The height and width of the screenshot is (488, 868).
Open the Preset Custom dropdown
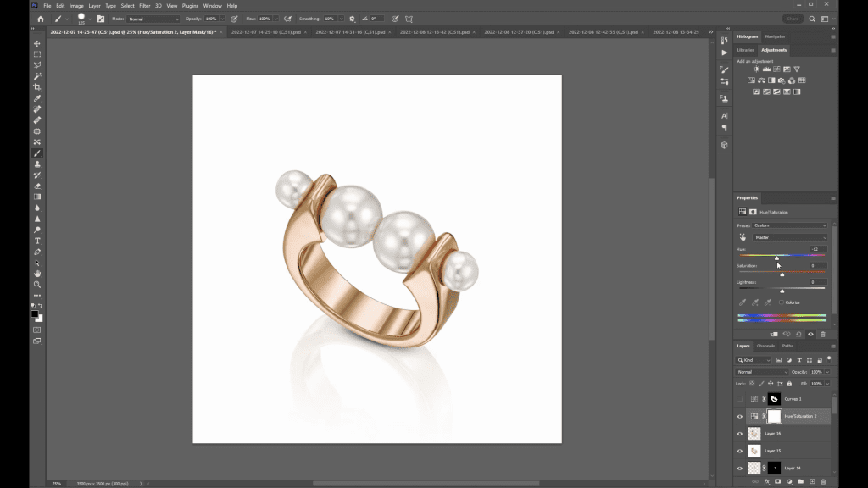click(x=790, y=225)
